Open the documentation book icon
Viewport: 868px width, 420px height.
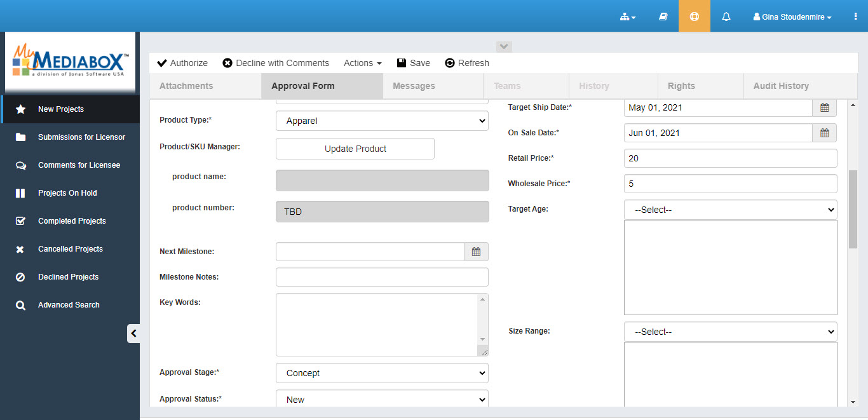tap(663, 17)
